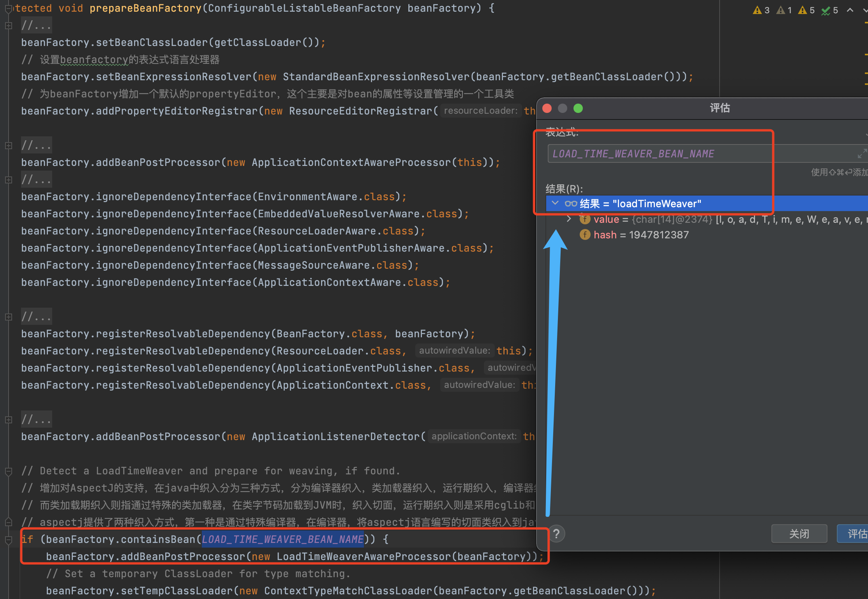Open the warnings indicator showing 3
The image size is (868, 599).
coord(761,10)
